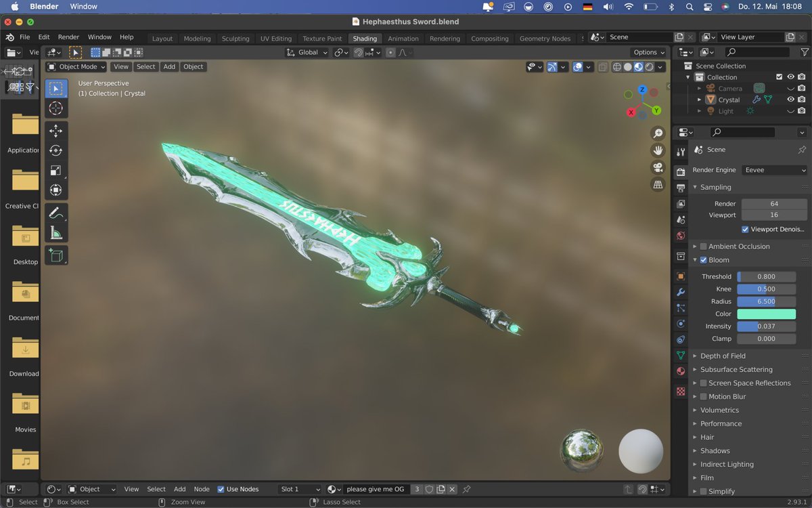Viewport: 812px width, 508px height.
Task: Switch orthographic/perspective grid icon
Action: 658,184
